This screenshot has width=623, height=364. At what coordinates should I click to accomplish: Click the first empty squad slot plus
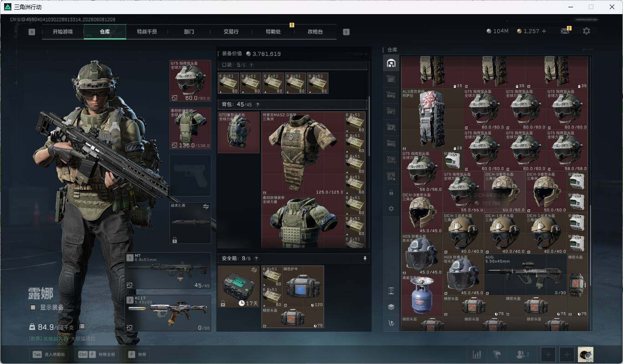[548, 354]
